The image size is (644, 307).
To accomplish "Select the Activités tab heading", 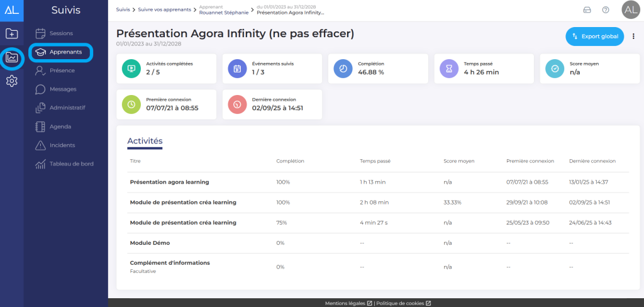I will click(145, 141).
